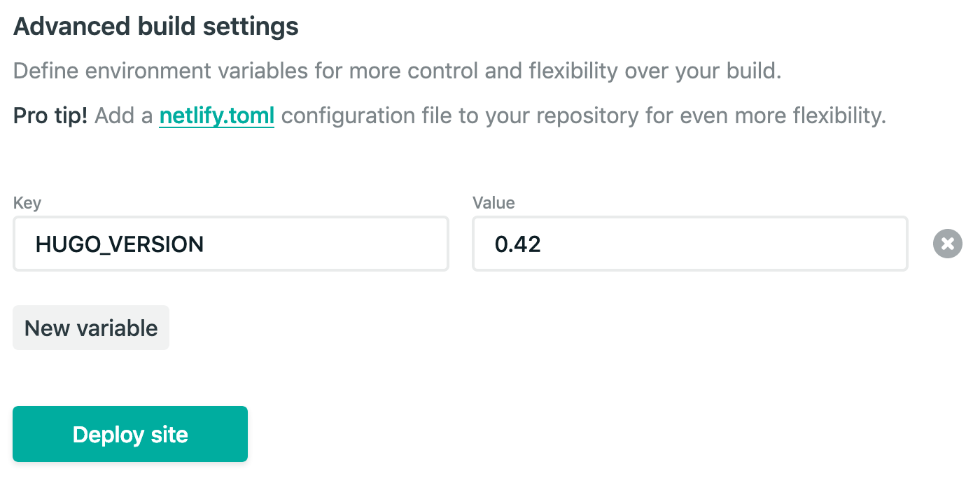Remove the HUGO_VERSION variable row
This screenshot has height=483, width=980.
[947, 244]
